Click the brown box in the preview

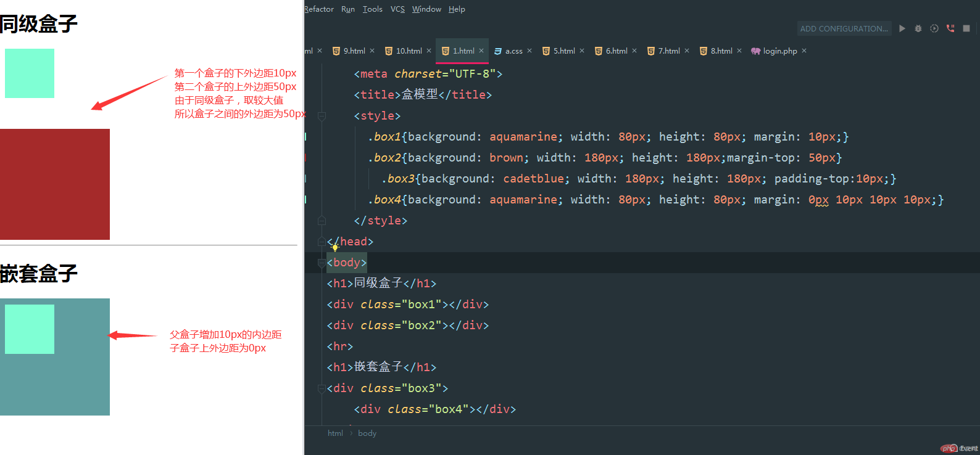coord(55,184)
